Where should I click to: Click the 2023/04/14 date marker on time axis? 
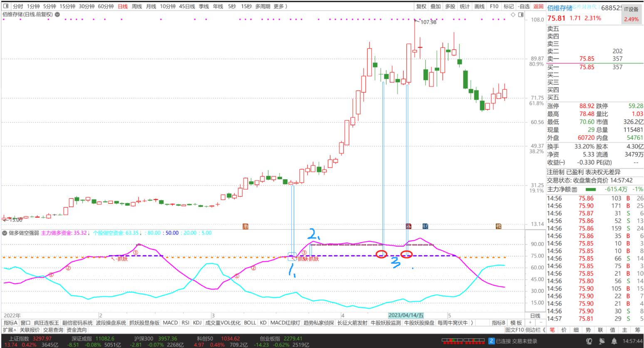(406, 316)
